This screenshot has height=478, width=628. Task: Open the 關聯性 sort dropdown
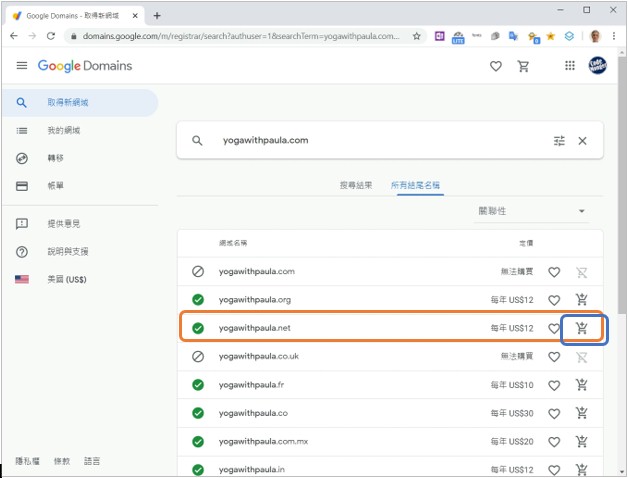pos(532,211)
